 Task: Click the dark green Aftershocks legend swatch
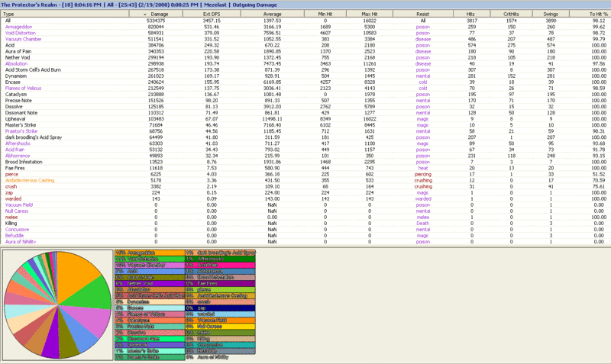coord(220,259)
